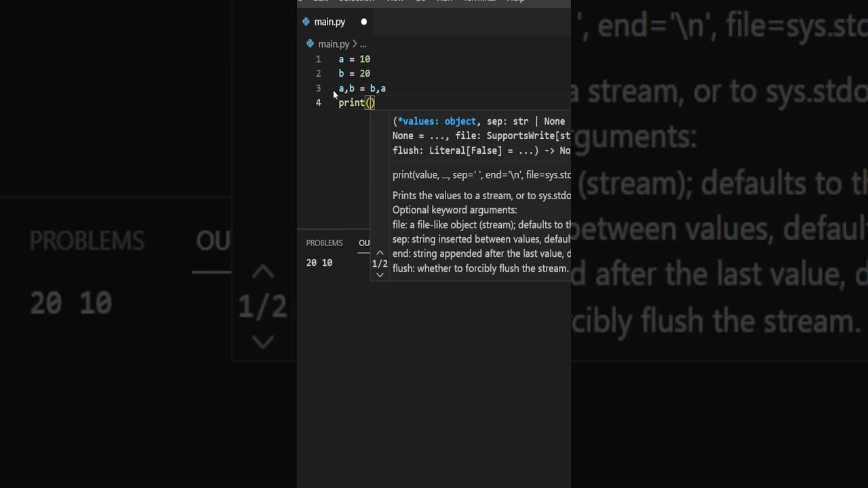Show previous signature with up chevron
868x488 pixels.
(x=380, y=253)
